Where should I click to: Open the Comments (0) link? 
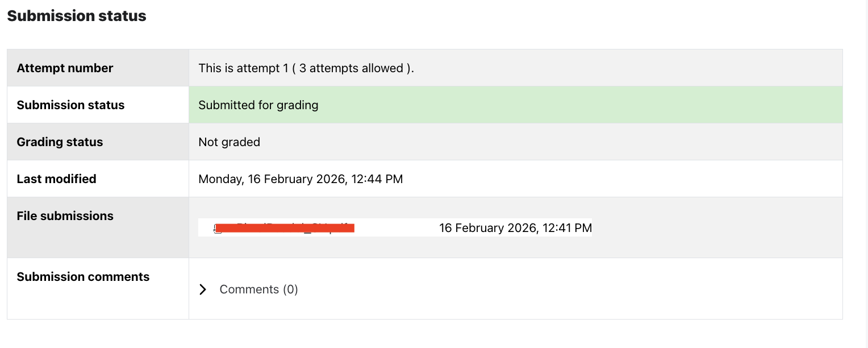coord(258,289)
